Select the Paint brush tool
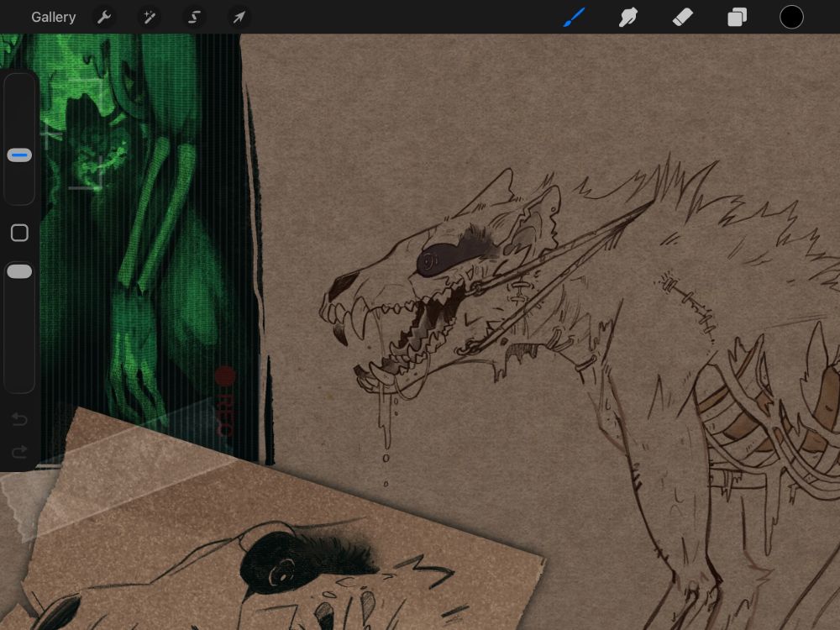 [575, 17]
